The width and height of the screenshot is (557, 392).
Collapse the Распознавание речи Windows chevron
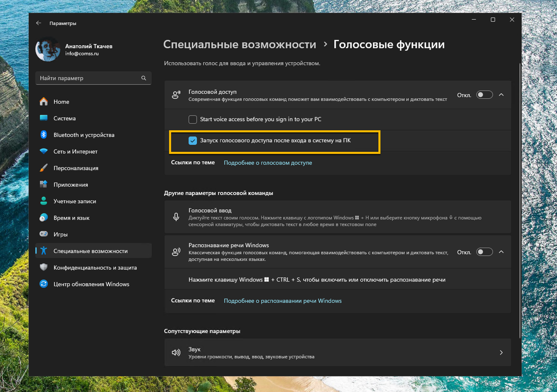[501, 252]
